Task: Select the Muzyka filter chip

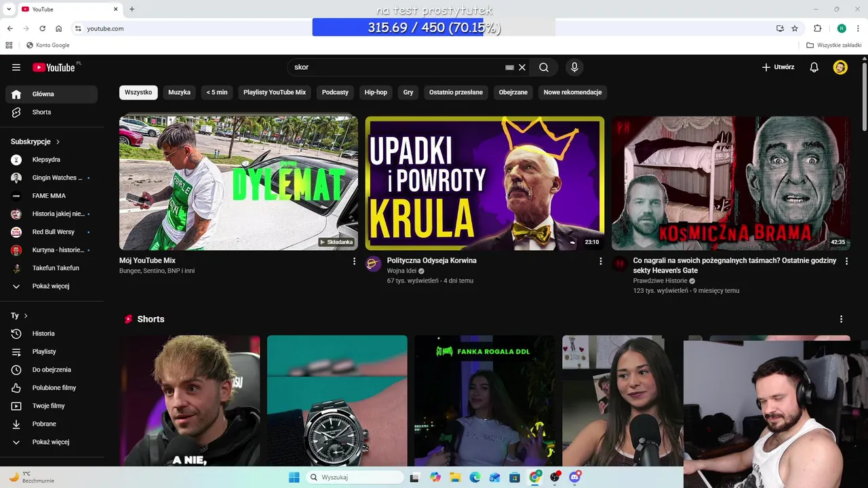Action: tap(179, 92)
